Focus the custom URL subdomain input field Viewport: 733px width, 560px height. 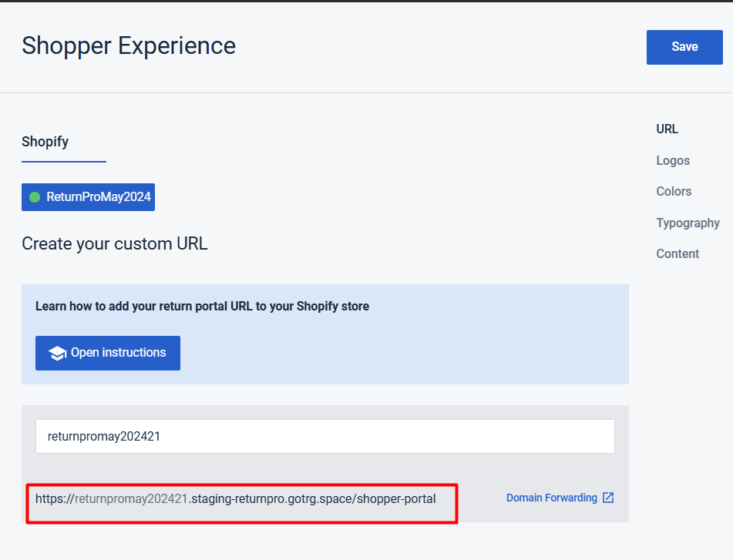tap(324, 436)
